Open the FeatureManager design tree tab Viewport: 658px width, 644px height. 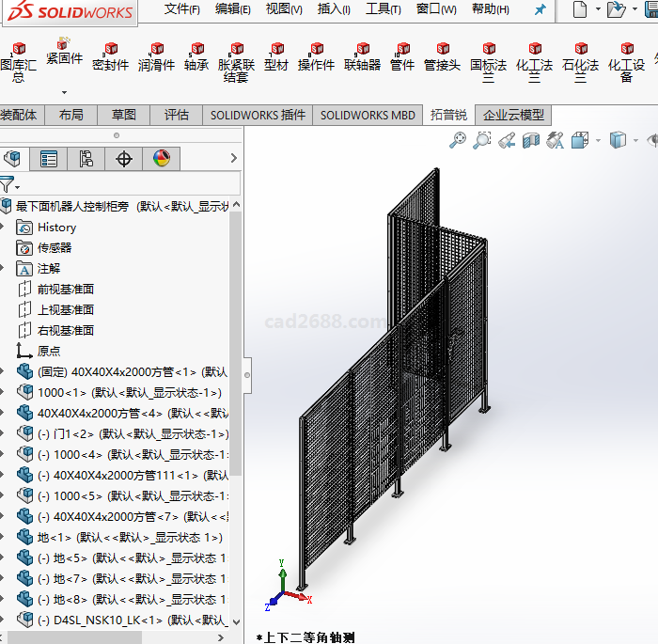(x=12, y=159)
